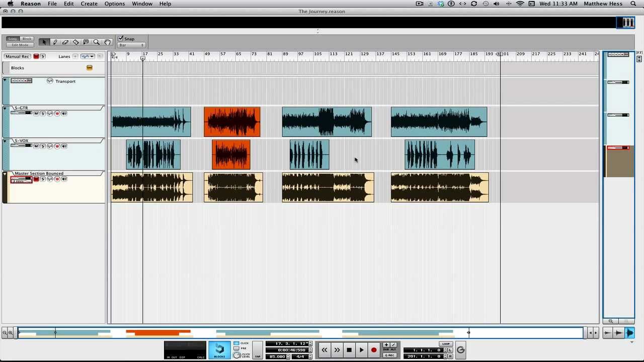
Task: Open the Apple menu
Action: click(10, 4)
